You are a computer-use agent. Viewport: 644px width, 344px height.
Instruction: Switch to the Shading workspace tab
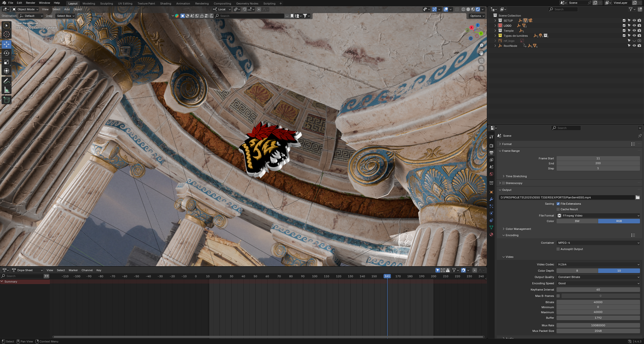pyautogui.click(x=165, y=4)
